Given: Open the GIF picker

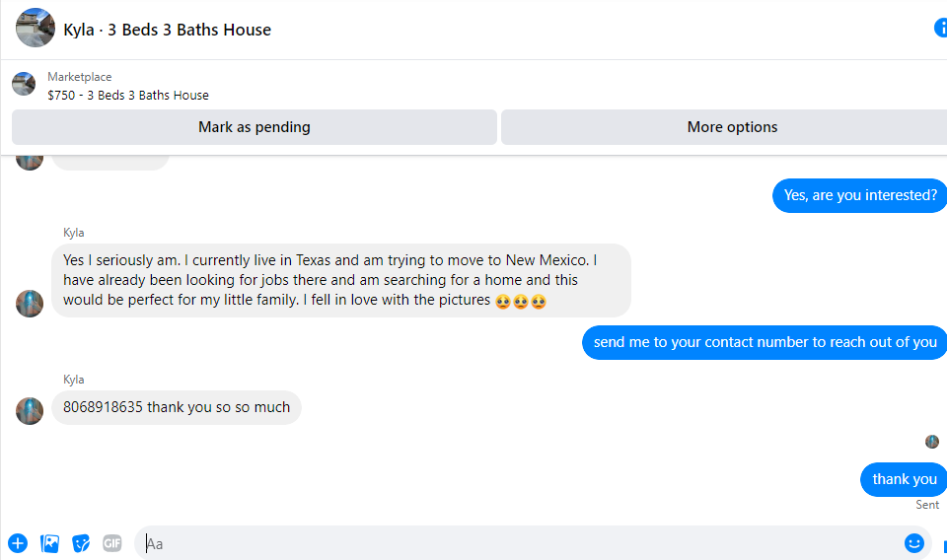Looking at the screenshot, I should [x=112, y=543].
